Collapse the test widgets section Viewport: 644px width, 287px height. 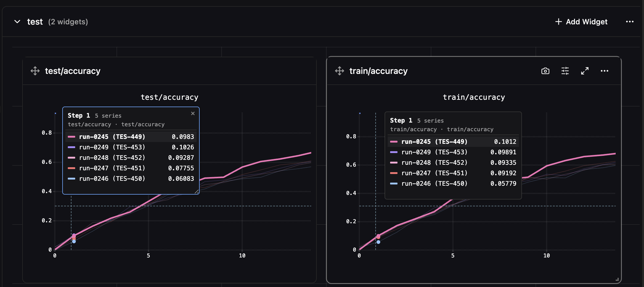pos(18,22)
